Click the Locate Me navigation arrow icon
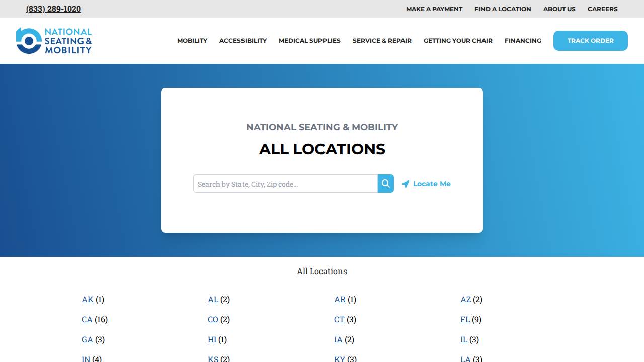The image size is (644, 362). (406, 184)
